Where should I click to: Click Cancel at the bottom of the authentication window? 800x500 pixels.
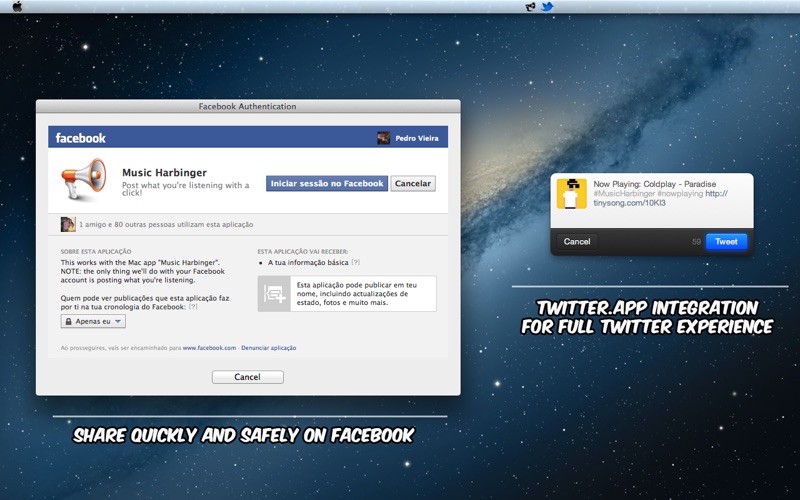[x=247, y=377]
